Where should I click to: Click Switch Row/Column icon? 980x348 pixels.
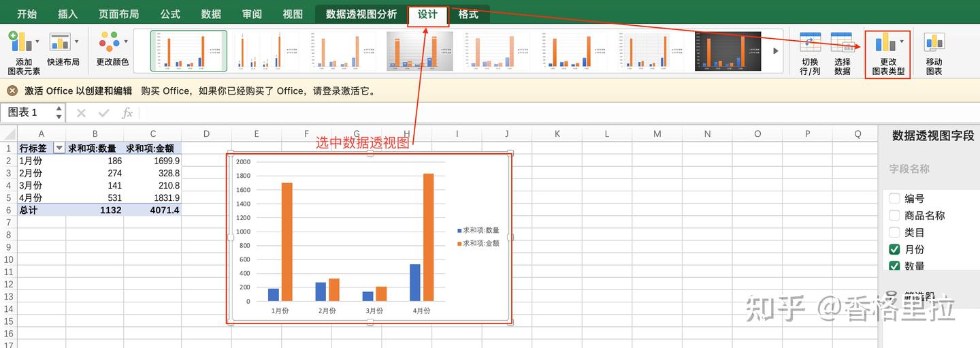(810, 42)
